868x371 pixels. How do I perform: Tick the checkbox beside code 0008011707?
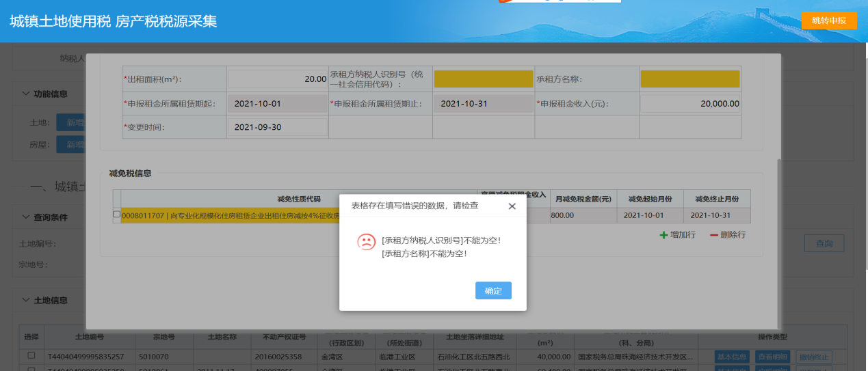point(116,215)
